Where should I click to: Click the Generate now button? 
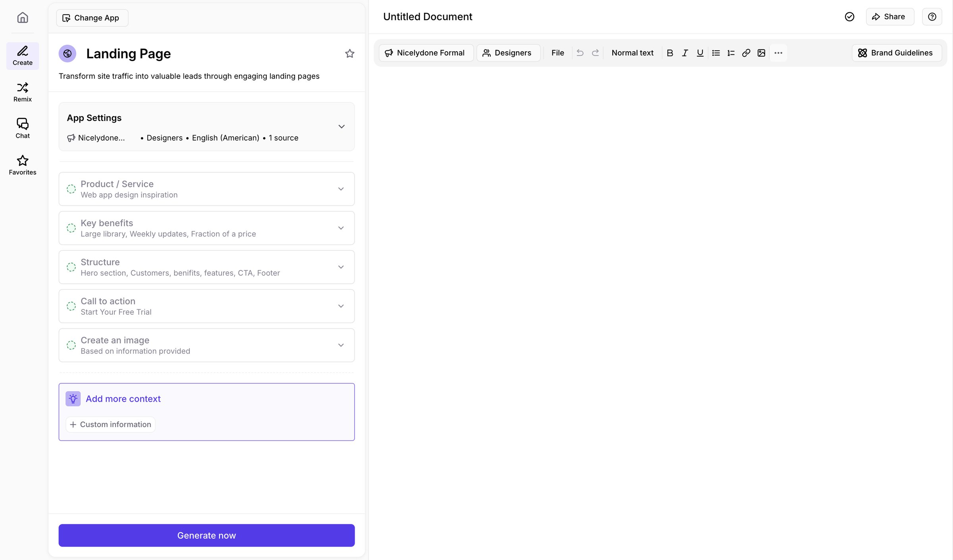tap(206, 535)
